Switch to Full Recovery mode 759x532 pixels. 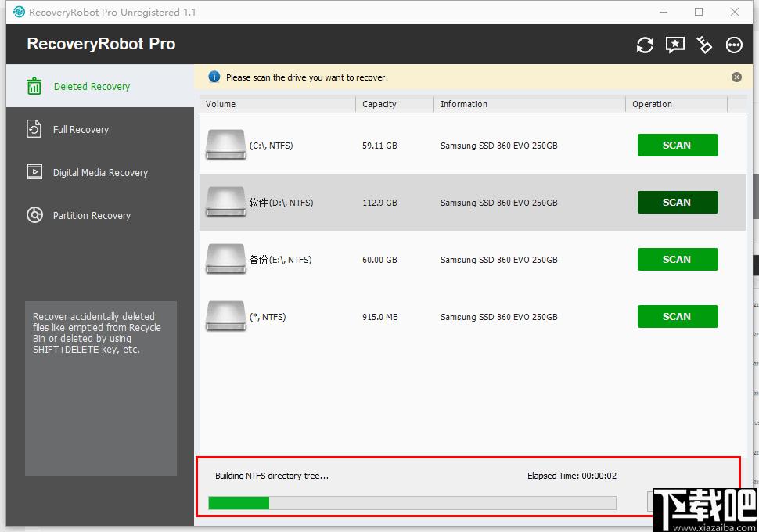(100, 129)
